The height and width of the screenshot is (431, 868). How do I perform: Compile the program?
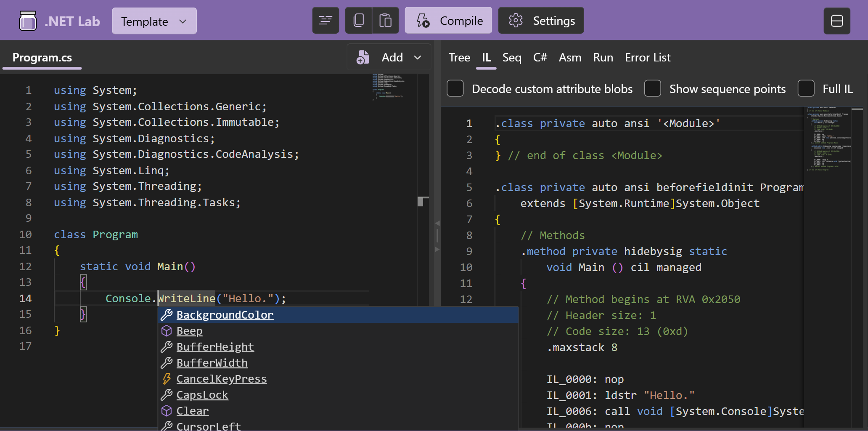(448, 20)
